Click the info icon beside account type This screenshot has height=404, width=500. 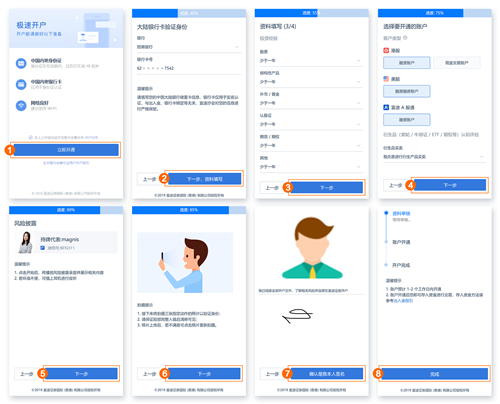[405, 38]
